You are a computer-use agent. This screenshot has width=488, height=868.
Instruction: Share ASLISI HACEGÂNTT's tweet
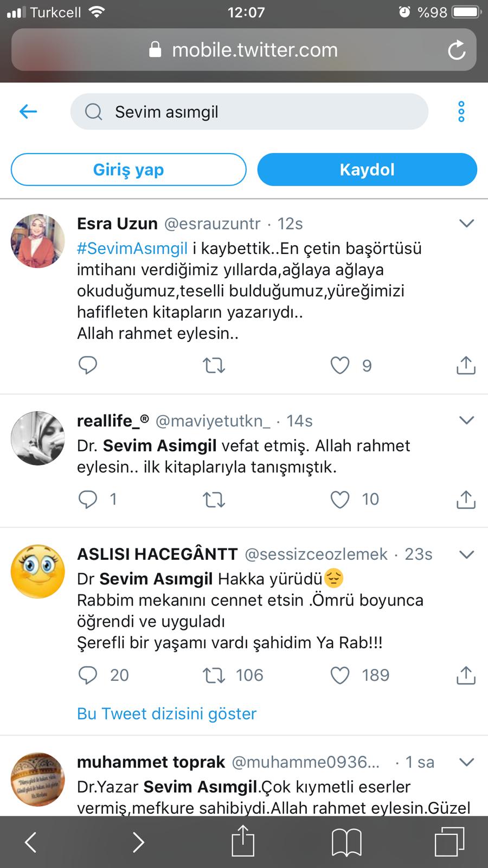pyautogui.click(x=466, y=675)
